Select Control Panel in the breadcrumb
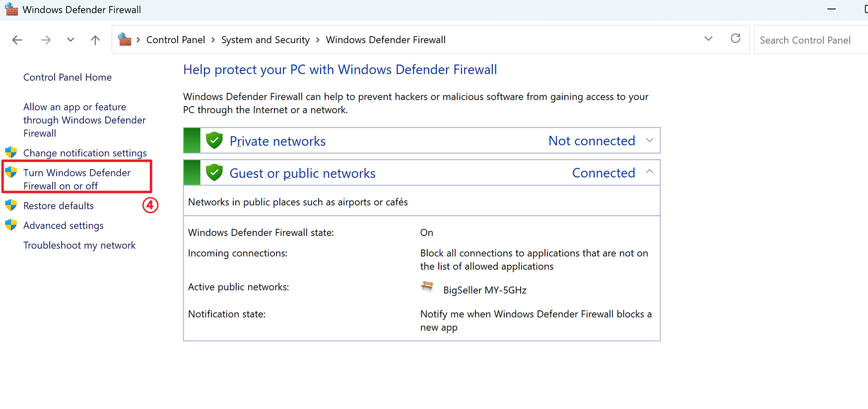Screen dimensions: 868x409 coord(175,40)
